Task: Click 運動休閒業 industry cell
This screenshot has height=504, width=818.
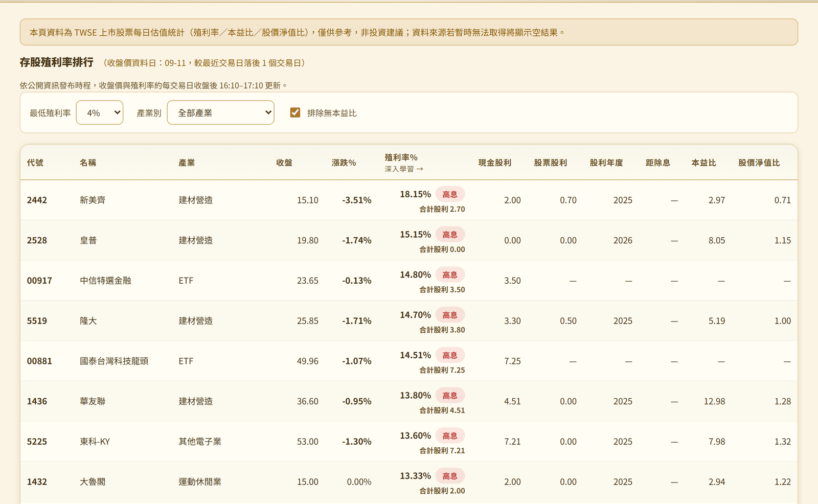Action: tap(200, 482)
